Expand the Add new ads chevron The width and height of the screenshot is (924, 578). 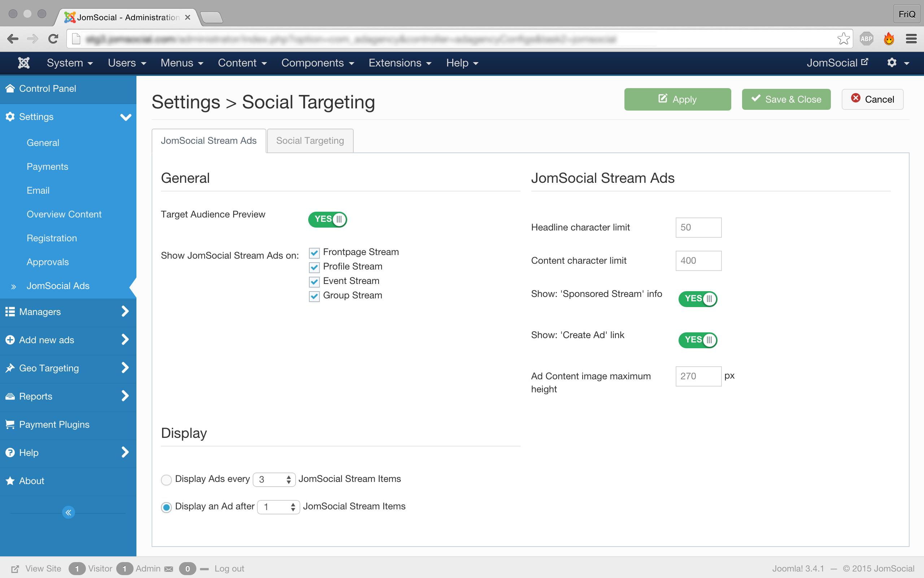coord(125,340)
